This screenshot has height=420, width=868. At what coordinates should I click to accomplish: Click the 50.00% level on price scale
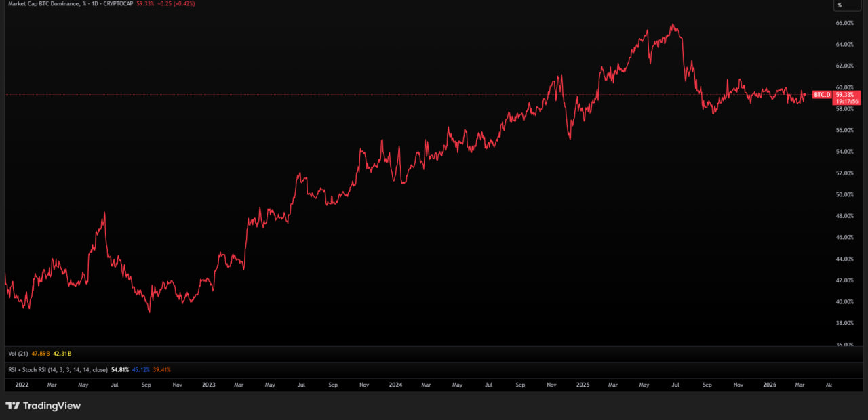coord(844,195)
